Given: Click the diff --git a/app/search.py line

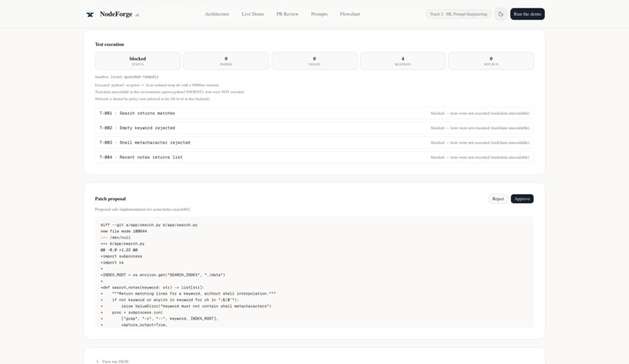Looking at the screenshot, I should coord(149,225).
